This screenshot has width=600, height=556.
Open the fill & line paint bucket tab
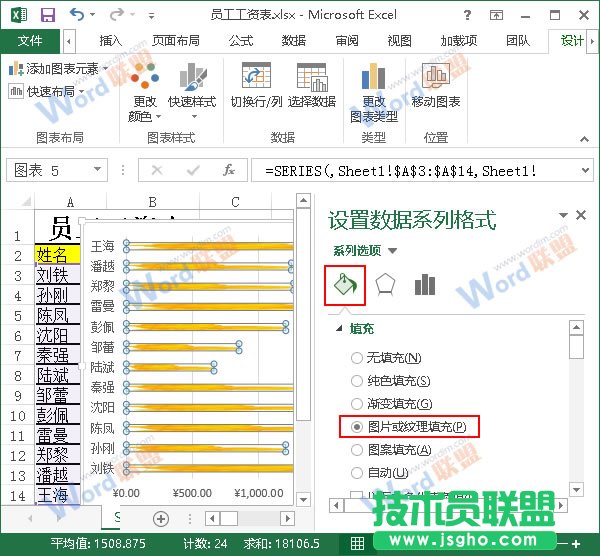tap(345, 285)
